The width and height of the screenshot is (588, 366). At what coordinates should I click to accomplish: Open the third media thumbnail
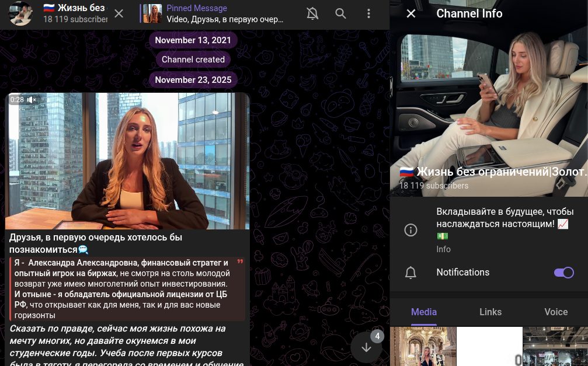(555, 347)
